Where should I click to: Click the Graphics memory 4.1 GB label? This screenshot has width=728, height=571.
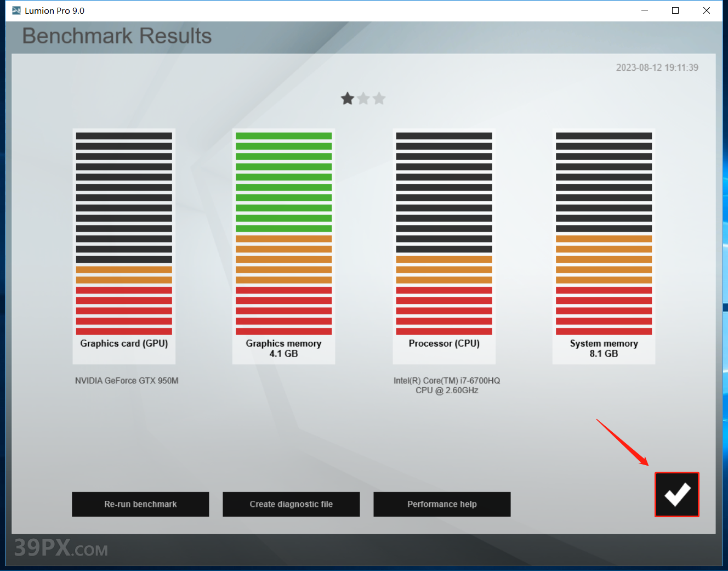[x=283, y=348]
